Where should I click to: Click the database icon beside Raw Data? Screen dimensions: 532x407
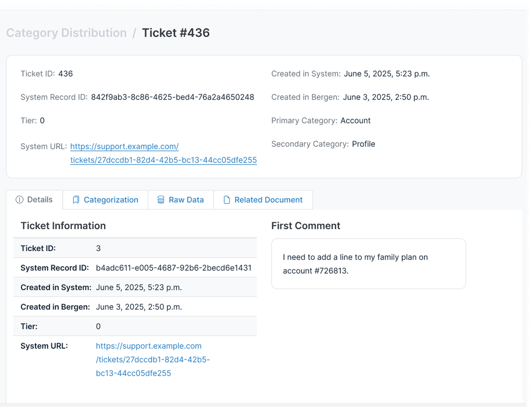coord(161,200)
